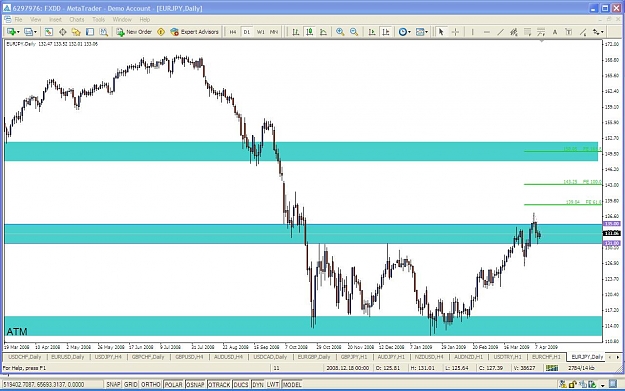Click the AutoCAD coordinates readout
625x391 pixels.
click(x=44, y=385)
